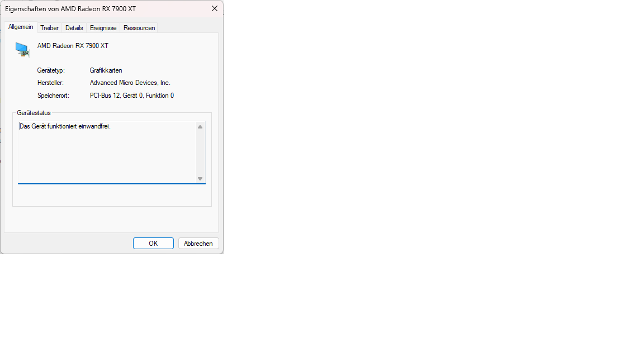The width and height of the screenshot is (644, 362).
Task: Confirm with the OK button
Action: pos(153,244)
